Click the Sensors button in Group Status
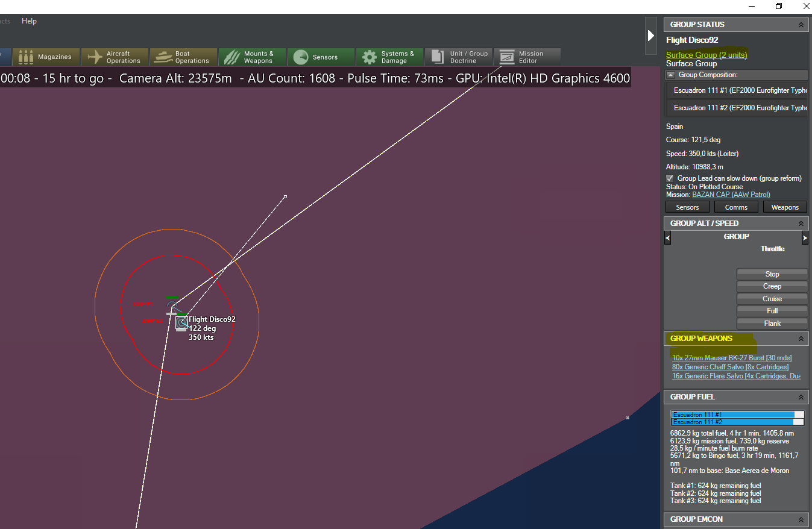Image resolution: width=812 pixels, height=529 pixels. tap(687, 207)
